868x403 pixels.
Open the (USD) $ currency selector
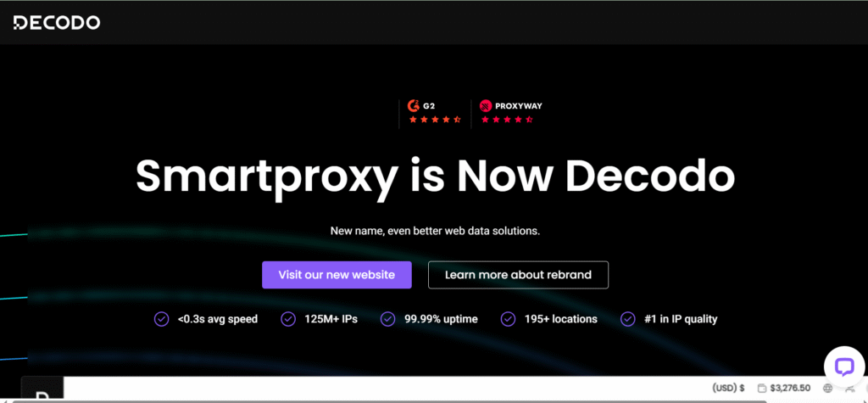point(728,389)
